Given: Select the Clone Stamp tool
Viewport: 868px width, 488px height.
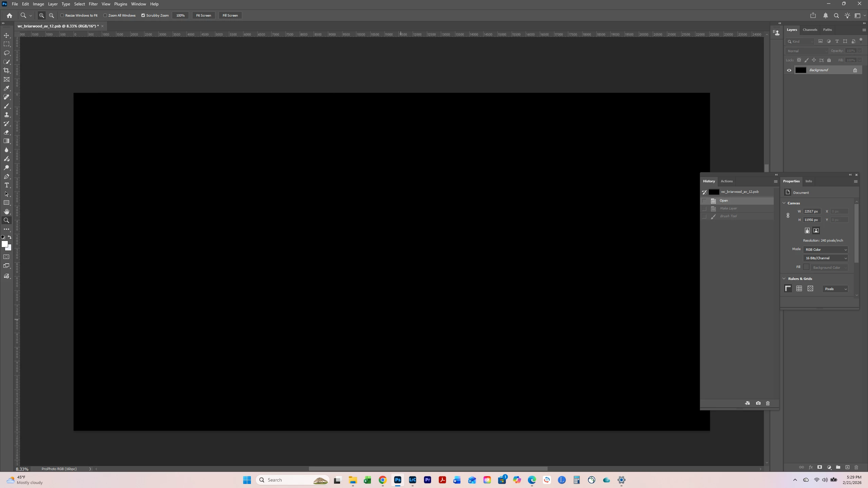Looking at the screenshot, I should click(6, 115).
